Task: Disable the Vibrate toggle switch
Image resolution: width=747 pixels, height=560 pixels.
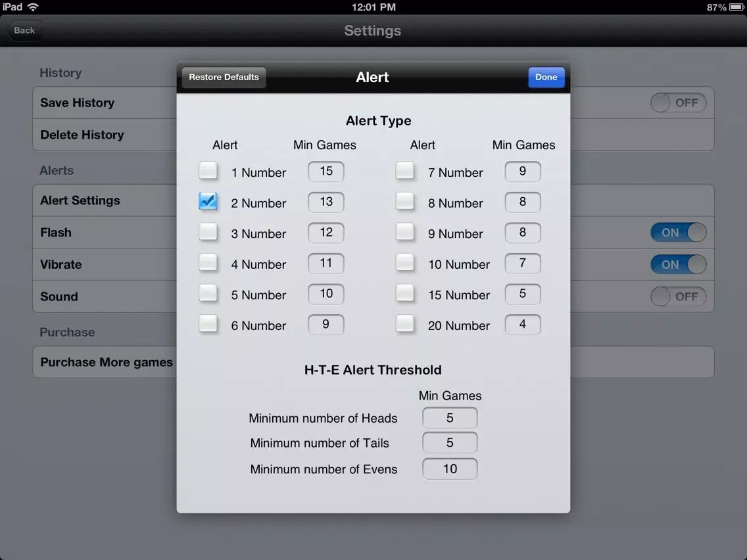Action: [x=678, y=265]
